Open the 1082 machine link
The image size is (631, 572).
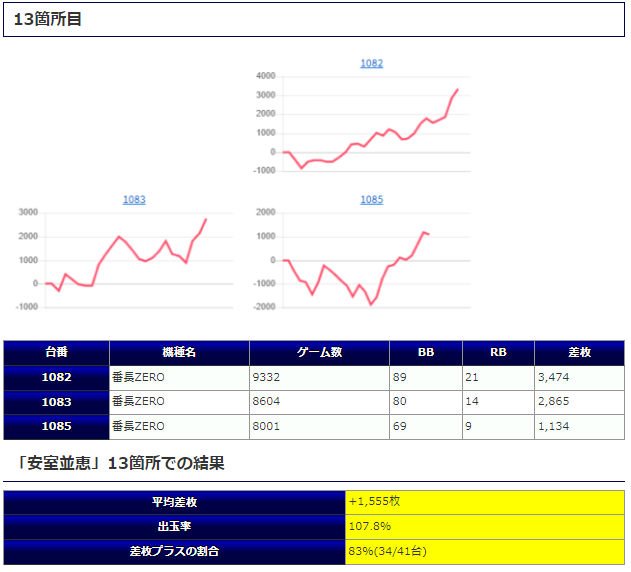[x=371, y=63]
